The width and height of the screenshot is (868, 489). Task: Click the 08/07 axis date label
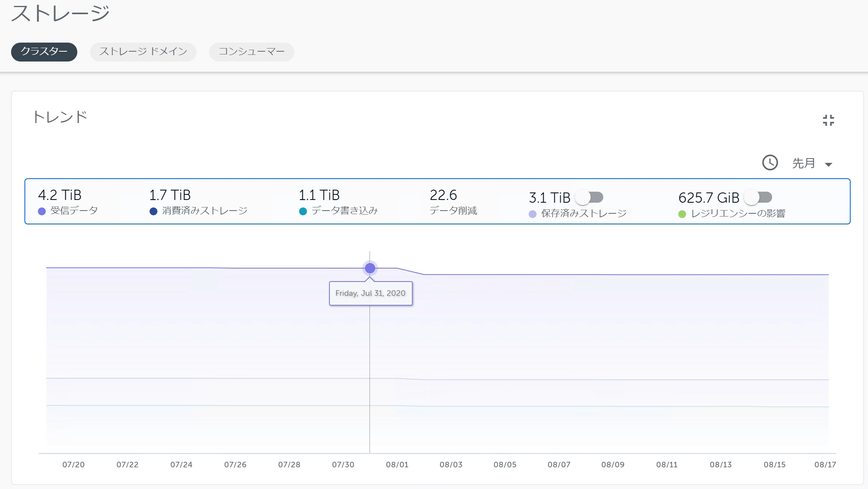coord(559,465)
